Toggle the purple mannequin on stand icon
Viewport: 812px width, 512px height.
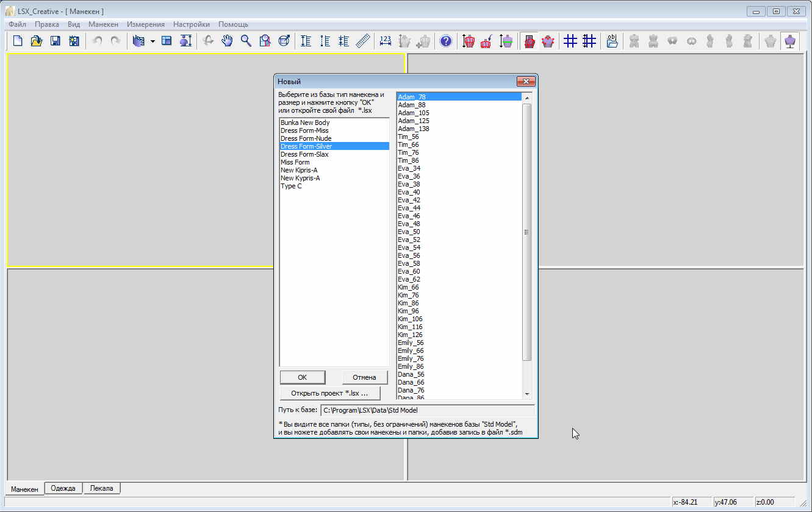(x=790, y=41)
